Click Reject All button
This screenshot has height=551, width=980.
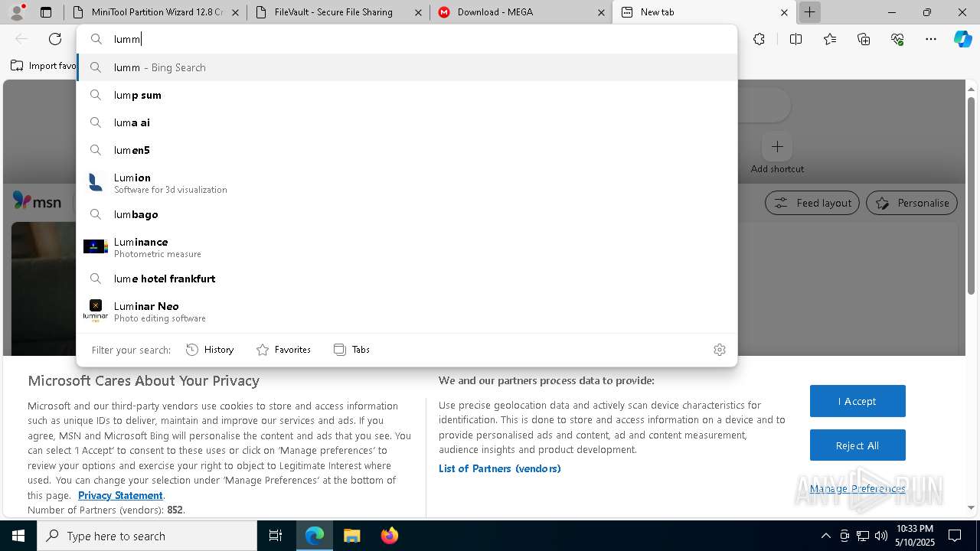click(x=857, y=445)
